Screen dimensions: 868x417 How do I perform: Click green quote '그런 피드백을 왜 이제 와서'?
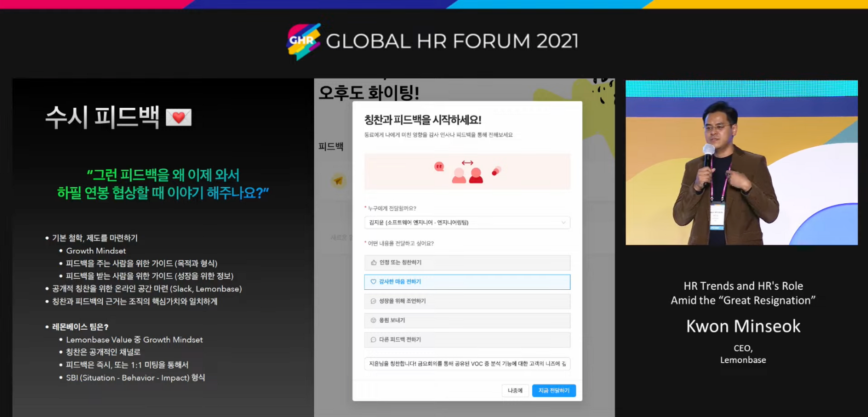[163, 175]
